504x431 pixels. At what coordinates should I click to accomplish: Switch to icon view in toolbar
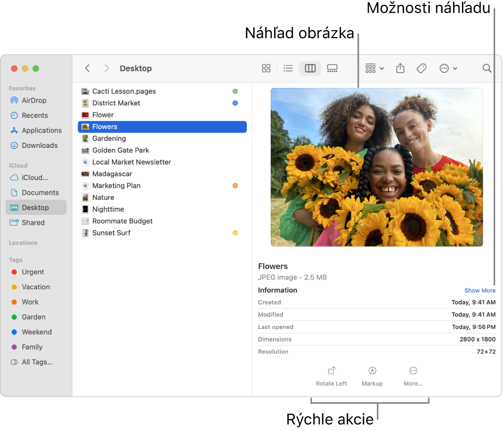pos(266,68)
